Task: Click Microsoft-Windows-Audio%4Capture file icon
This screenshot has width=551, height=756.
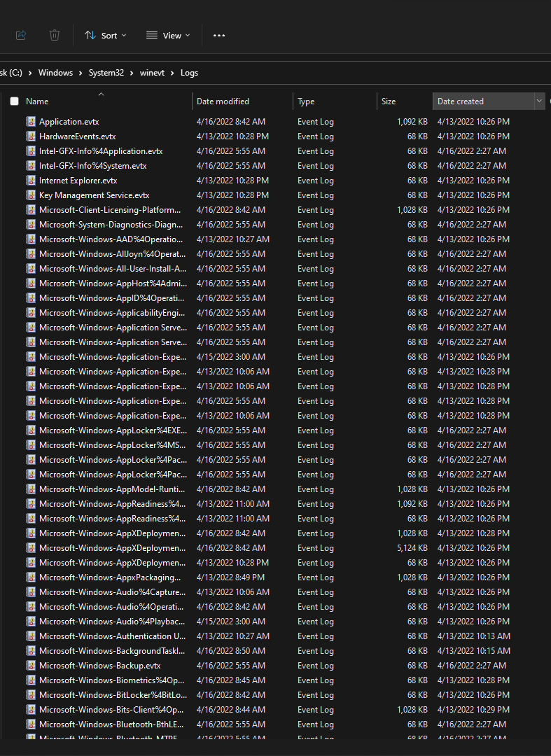Action: pyautogui.click(x=31, y=592)
